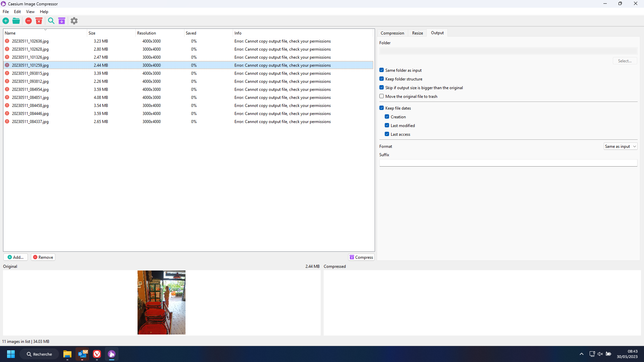Click the error icon beside 20230511_102636.jpg
This screenshot has height=362, width=644.
coord(7,41)
